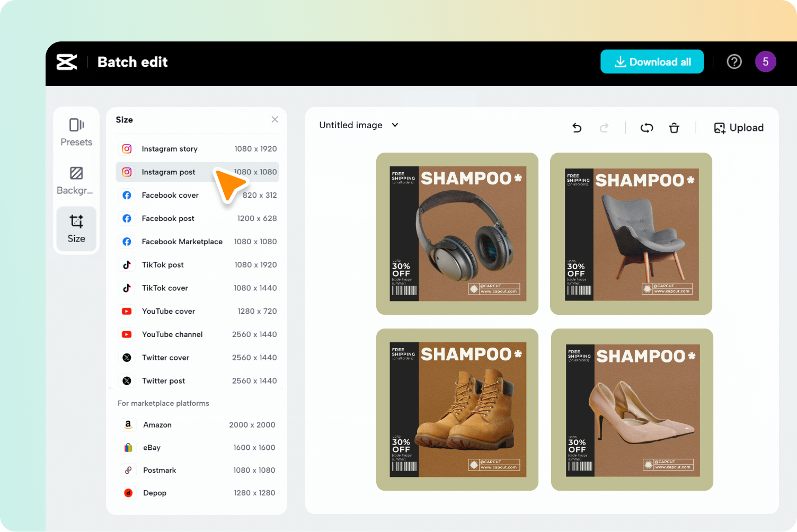
Task: Click the YouTube icon beside YouTube cover
Action: pyautogui.click(x=127, y=312)
